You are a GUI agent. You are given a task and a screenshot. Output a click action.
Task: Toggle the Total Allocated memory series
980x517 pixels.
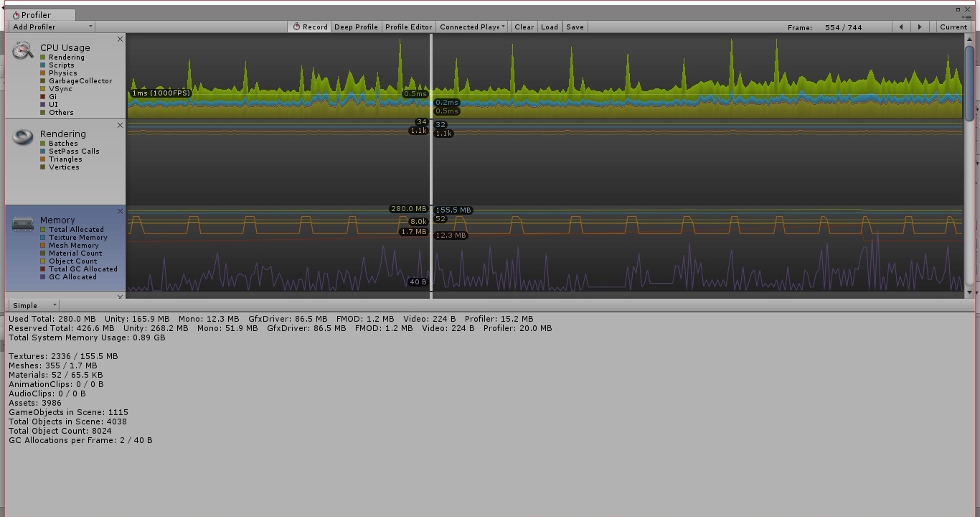(43, 230)
